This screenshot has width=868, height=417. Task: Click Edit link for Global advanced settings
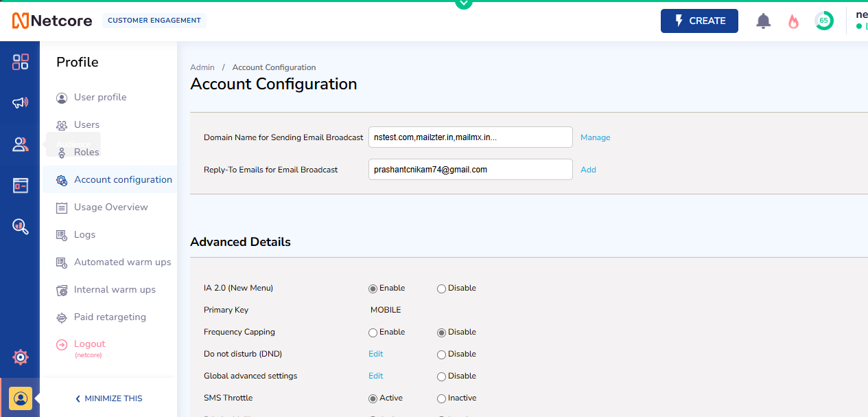pyautogui.click(x=375, y=376)
